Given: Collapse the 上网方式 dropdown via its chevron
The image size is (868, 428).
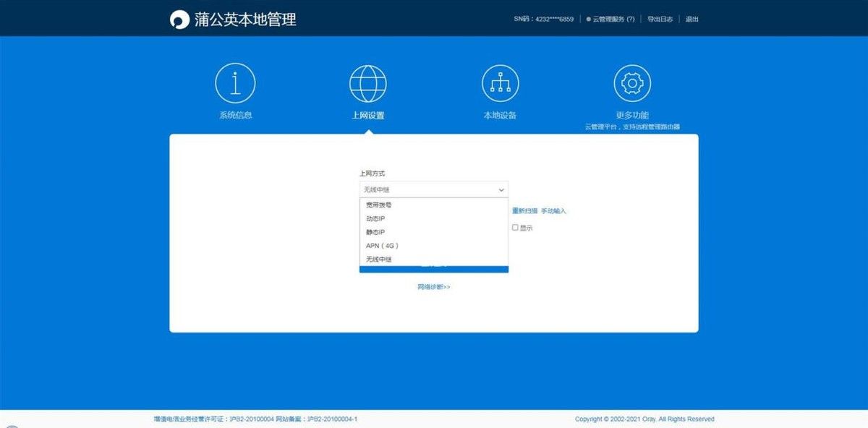Looking at the screenshot, I should (501, 190).
